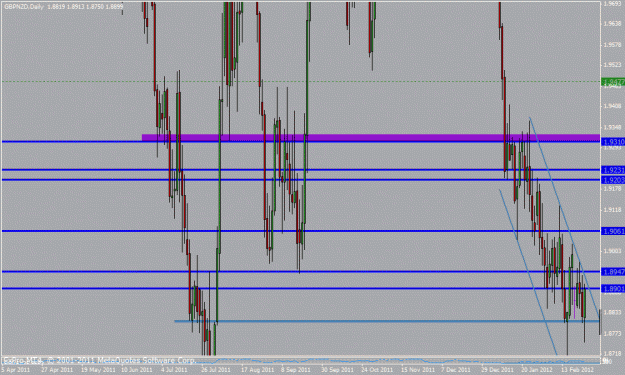Select the lower descending channel trendline

coord(528,272)
